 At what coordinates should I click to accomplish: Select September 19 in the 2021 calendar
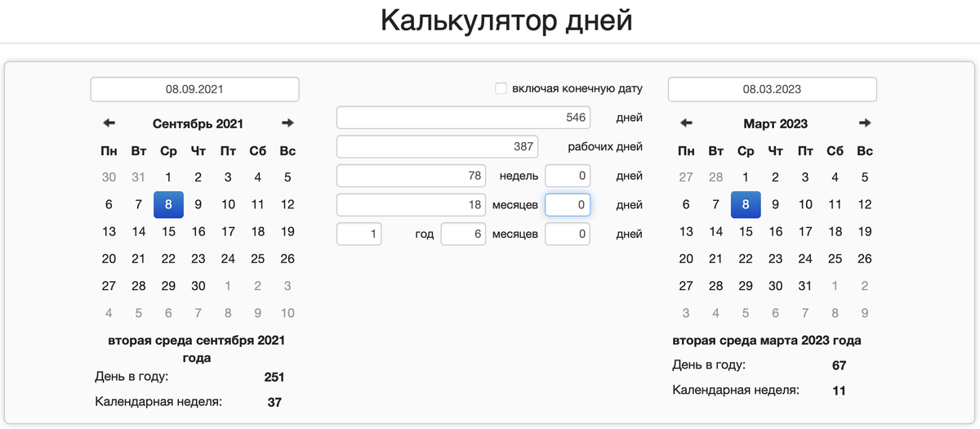click(x=287, y=232)
